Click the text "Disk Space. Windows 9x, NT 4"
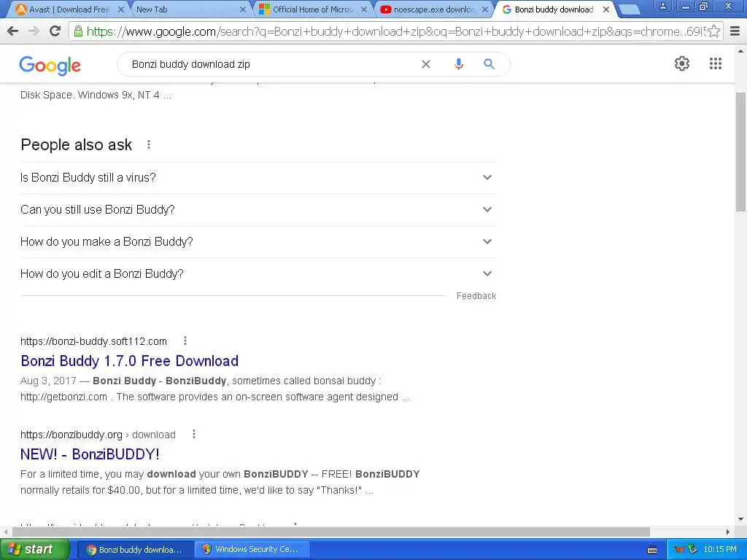The width and height of the screenshot is (747, 560). coord(90,95)
